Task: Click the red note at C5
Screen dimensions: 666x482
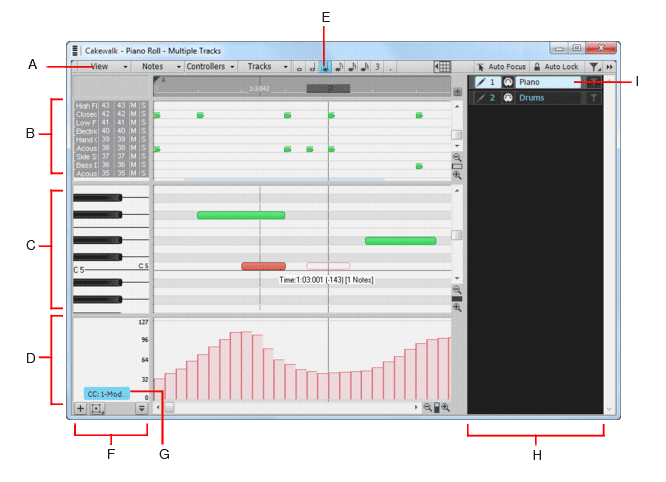Action: pyautogui.click(x=263, y=266)
